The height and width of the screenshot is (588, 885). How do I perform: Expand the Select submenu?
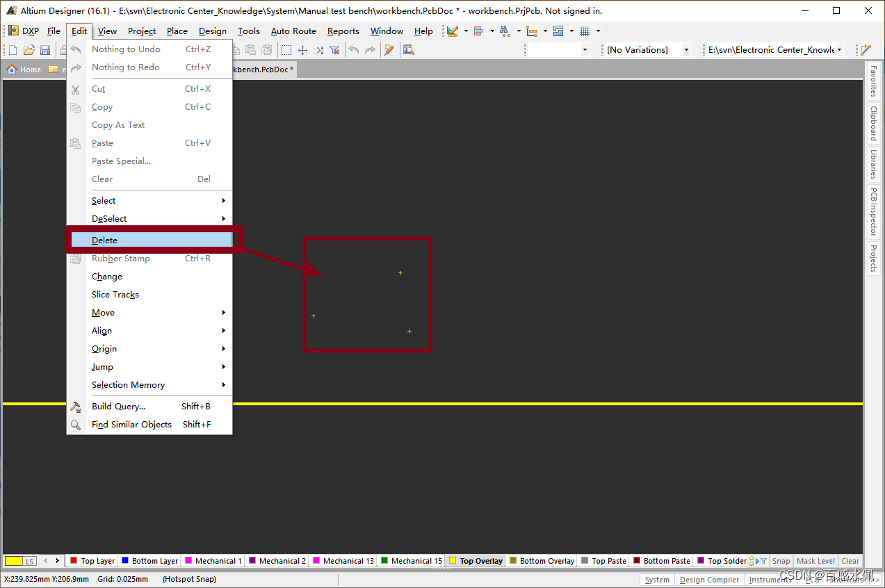pos(149,201)
